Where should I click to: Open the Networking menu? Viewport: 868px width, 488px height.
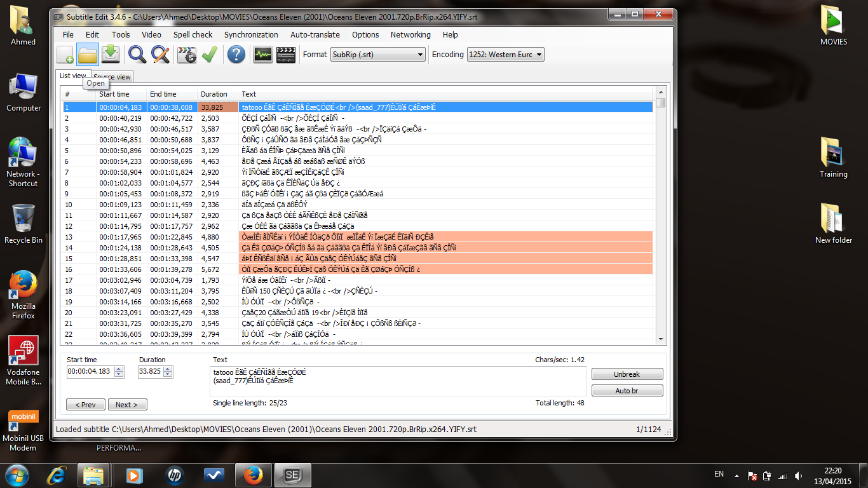(410, 34)
